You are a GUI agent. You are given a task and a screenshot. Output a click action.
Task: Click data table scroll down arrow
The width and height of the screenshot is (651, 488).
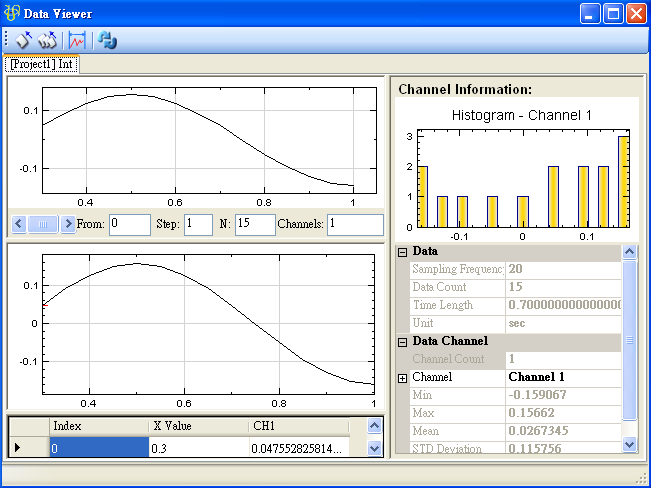coord(374,448)
